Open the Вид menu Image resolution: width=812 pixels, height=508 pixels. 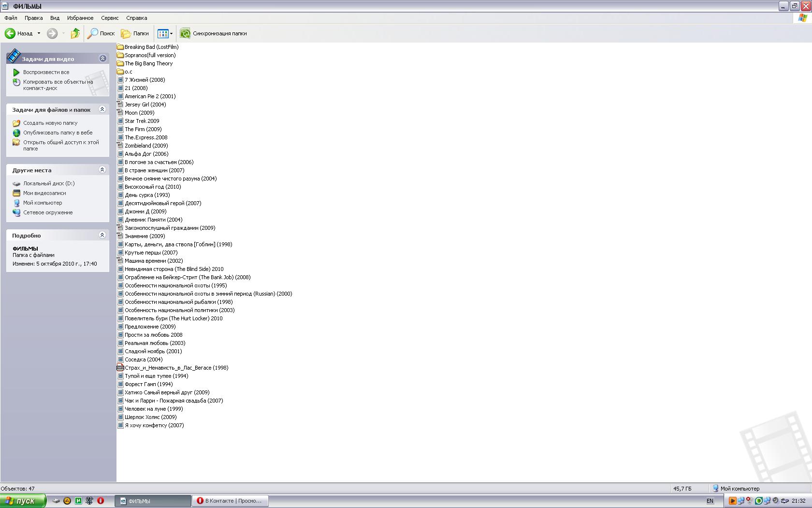tap(55, 18)
